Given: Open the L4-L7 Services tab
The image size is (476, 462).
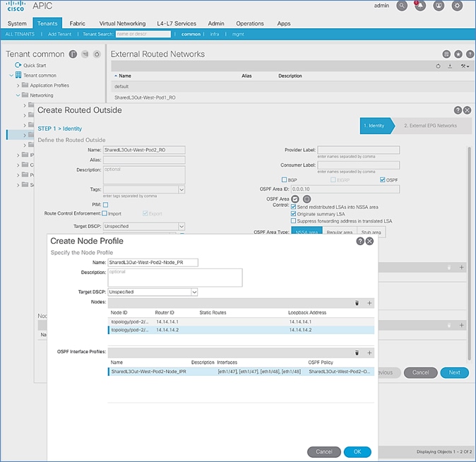Looking at the screenshot, I should coord(177,23).
